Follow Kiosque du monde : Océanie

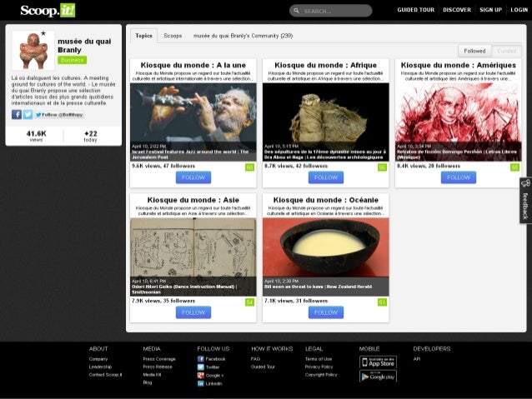coord(326,312)
